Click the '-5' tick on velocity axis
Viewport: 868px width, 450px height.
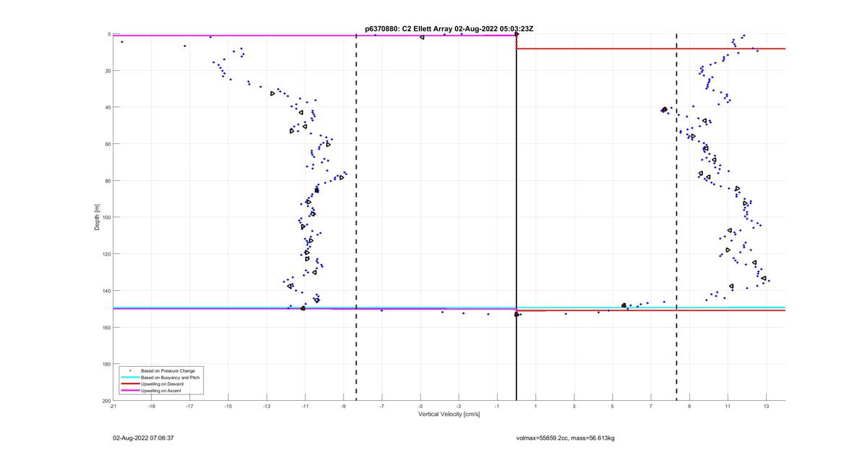pos(420,407)
